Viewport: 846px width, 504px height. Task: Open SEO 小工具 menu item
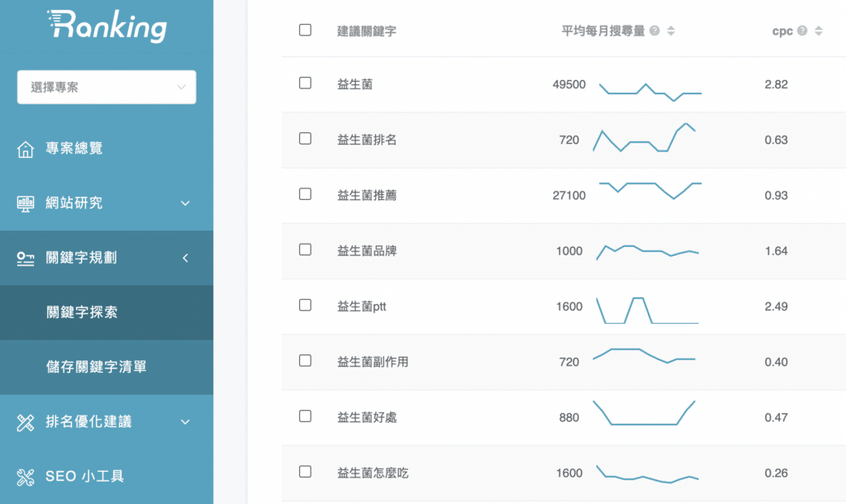point(107,477)
